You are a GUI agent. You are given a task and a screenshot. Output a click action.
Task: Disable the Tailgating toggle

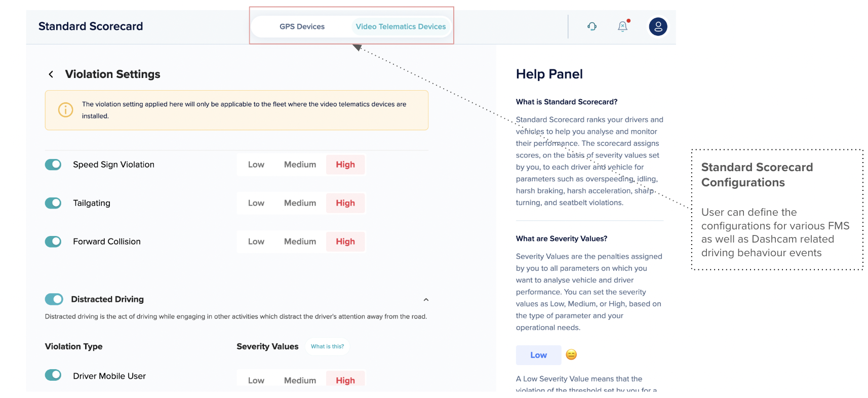(53, 203)
